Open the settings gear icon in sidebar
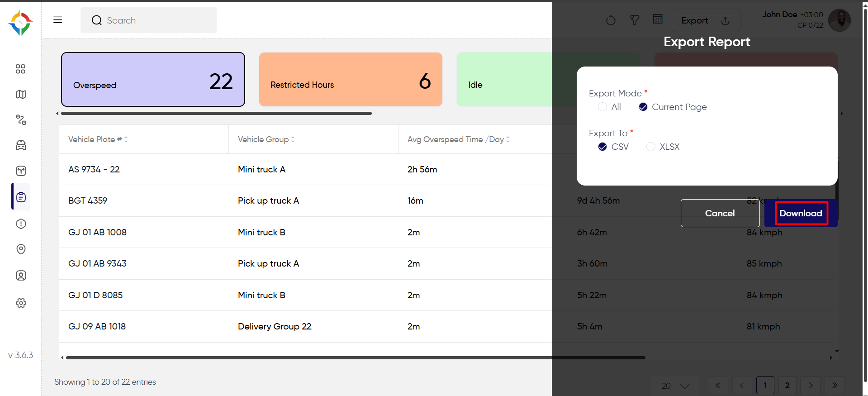 coord(21,303)
